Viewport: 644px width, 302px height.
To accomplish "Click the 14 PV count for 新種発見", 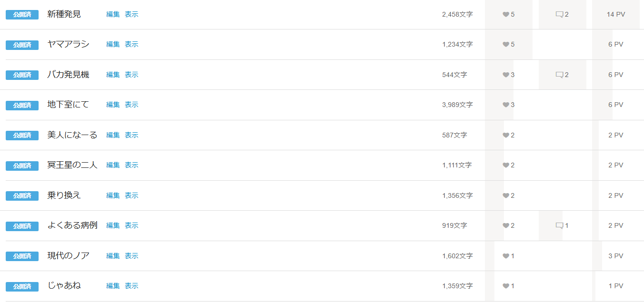I will (x=615, y=14).
